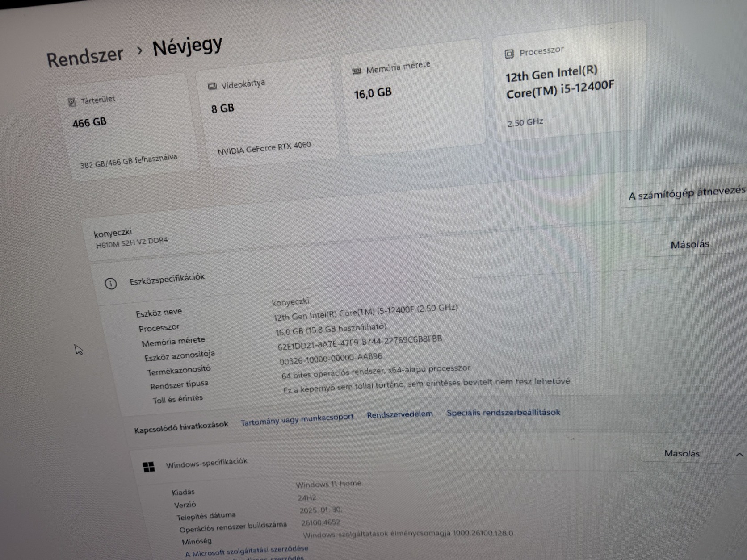Click the Névjegy page title
Screen dimensions: 747x560
click(x=187, y=46)
